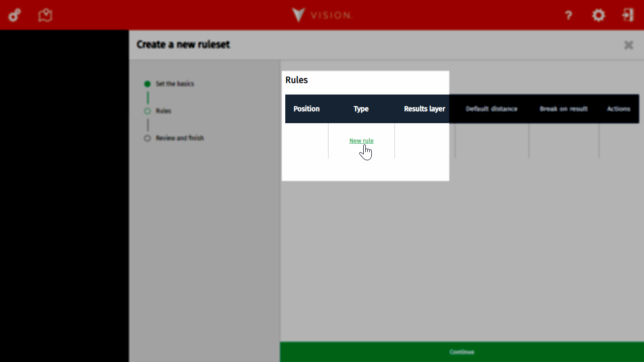Click the New rule link
This screenshot has width=644, height=362.
coord(361,141)
